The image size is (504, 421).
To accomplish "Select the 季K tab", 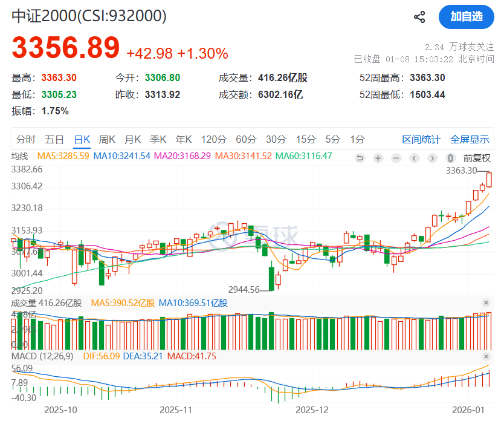I will coord(158,140).
